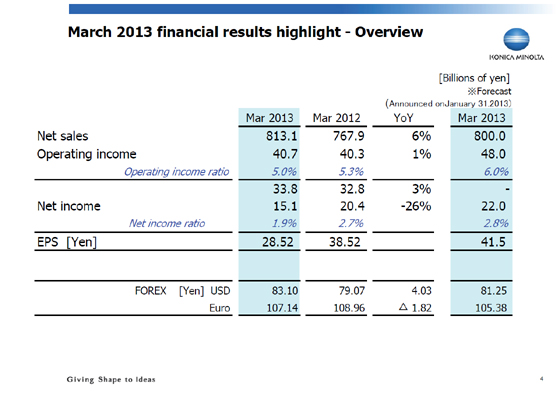Viewport: 560px width, 396px height.
Task: Click the operating income ratio 5.3%
Action: click(x=351, y=172)
